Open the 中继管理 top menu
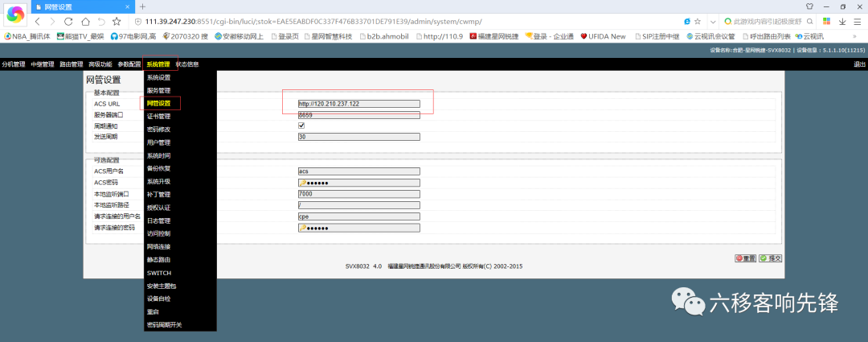 (42, 64)
